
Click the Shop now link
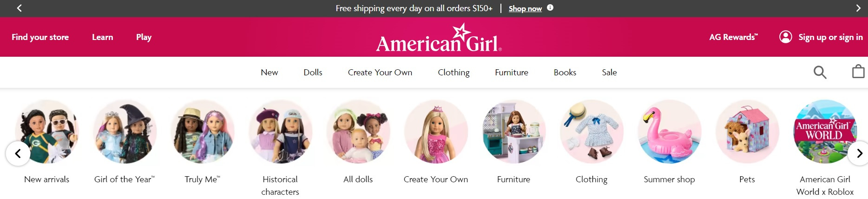tap(525, 8)
